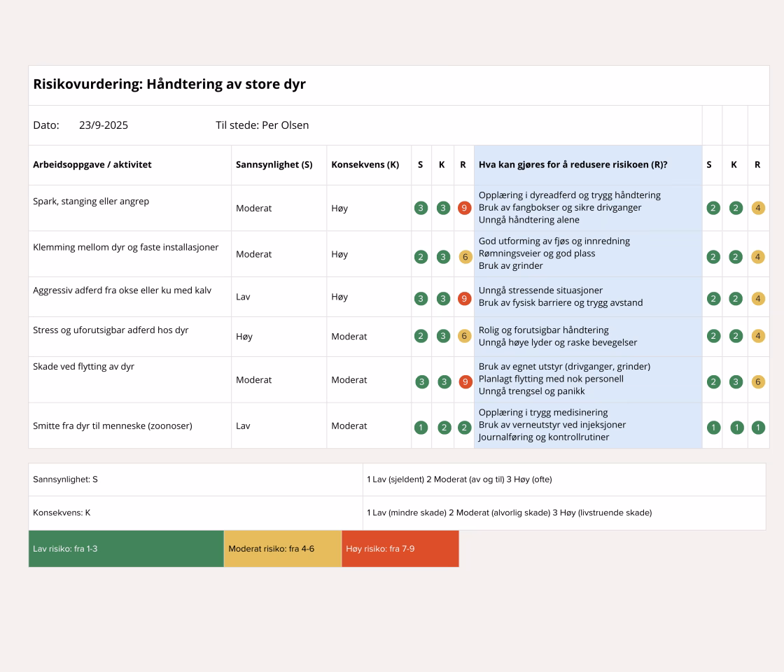Click the date value 23/9-2025
Screen dimensions: 784x672
103,125
